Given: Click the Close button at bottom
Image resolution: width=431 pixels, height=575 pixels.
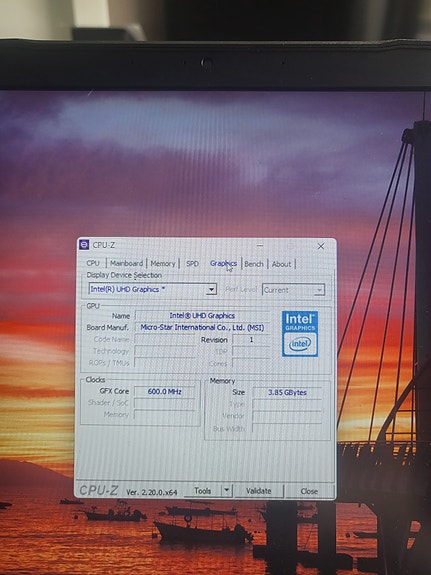Looking at the screenshot, I should [309, 491].
